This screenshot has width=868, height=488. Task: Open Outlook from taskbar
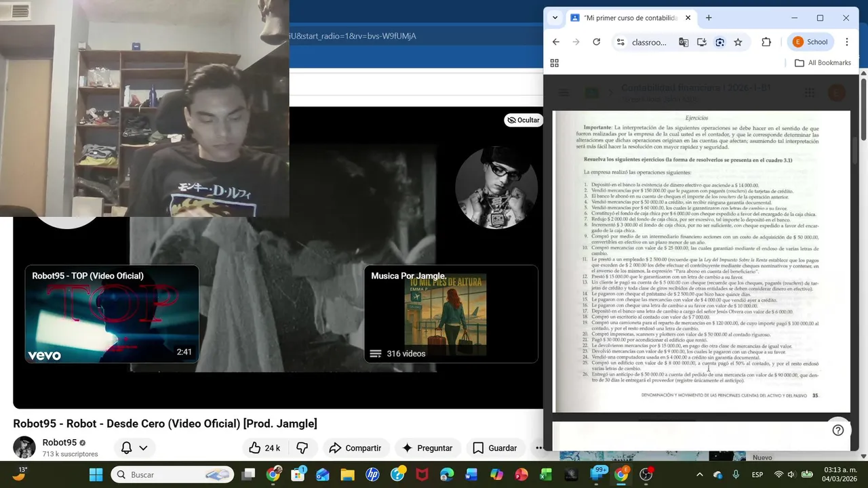[322, 474]
